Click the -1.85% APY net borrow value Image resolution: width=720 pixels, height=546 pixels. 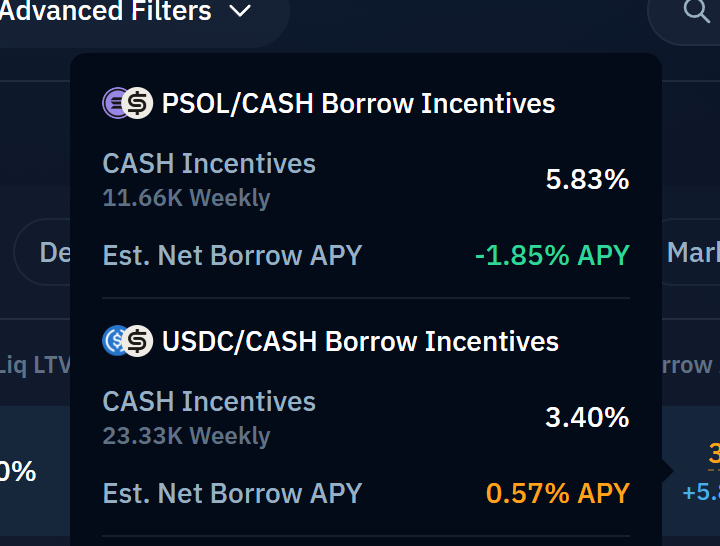pyautogui.click(x=552, y=255)
